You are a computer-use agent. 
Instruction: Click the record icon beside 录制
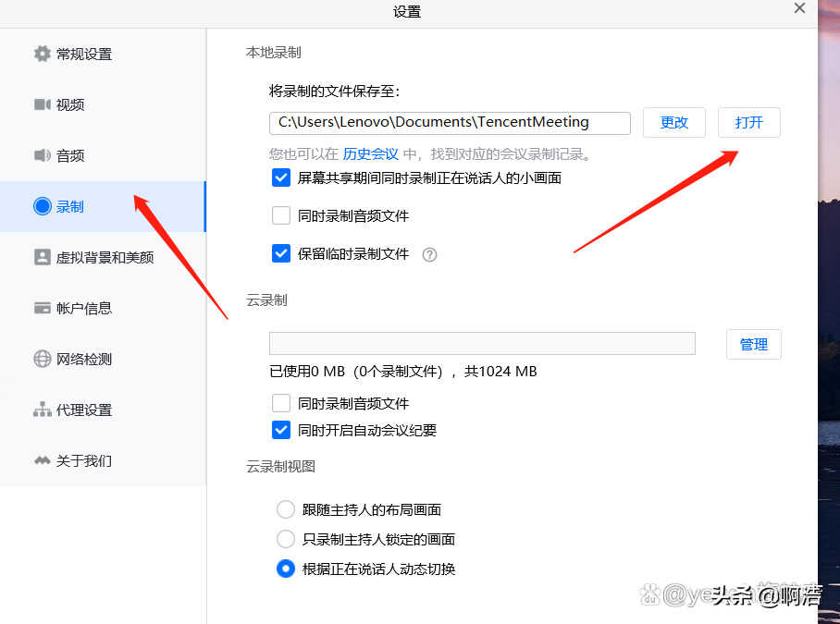42,206
